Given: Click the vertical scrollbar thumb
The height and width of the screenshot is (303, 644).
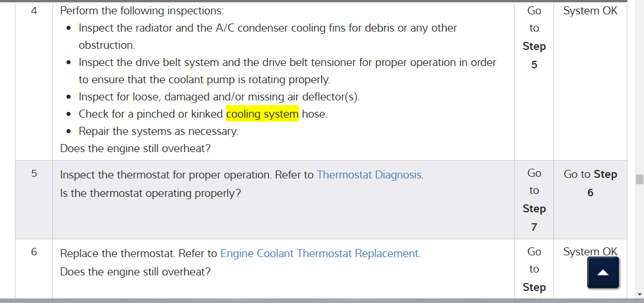Looking at the screenshot, I should (x=639, y=179).
